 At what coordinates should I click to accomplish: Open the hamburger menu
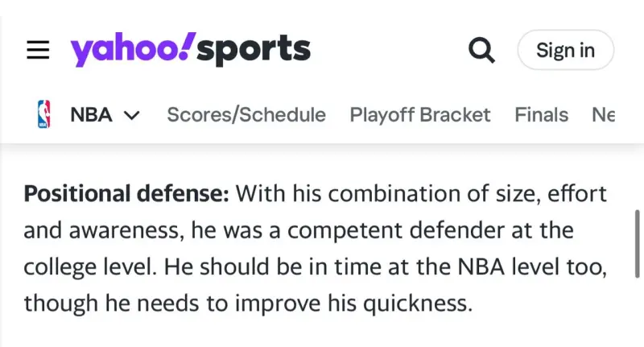(x=38, y=50)
